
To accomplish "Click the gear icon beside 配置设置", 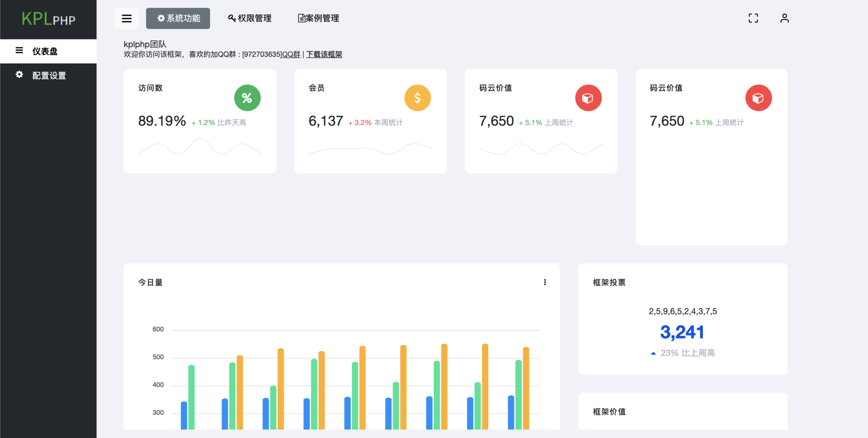I will click(19, 75).
